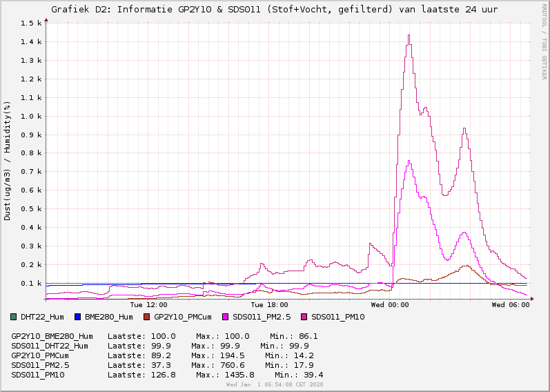Click the timestamp at the graph bottom

coord(275,384)
